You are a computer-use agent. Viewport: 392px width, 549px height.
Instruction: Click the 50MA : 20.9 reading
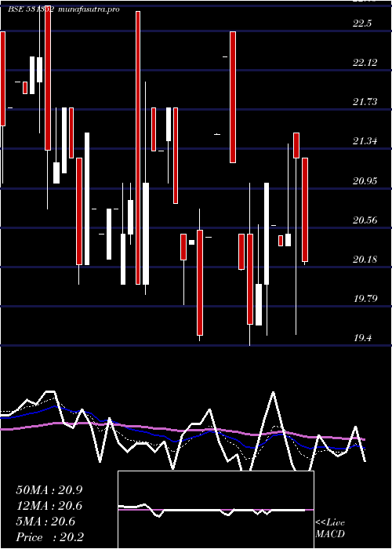pyautogui.click(x=49, y=490)
